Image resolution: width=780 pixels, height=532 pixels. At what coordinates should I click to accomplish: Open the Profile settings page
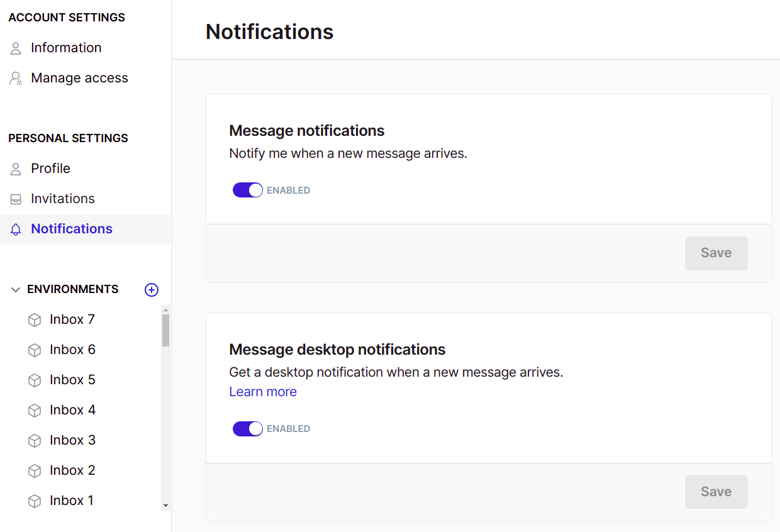pyautogui.click(x=50, y=169)
